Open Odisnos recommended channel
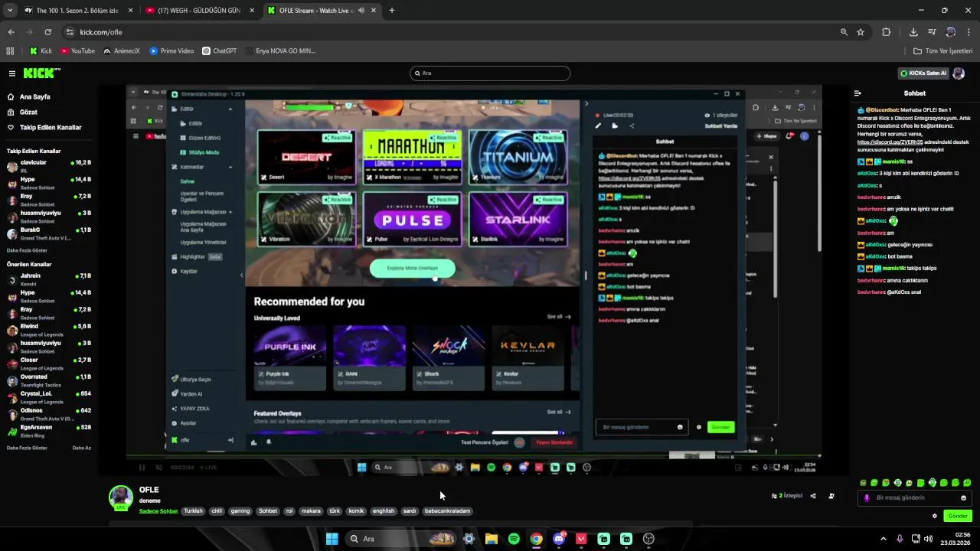Viewport: 980px width, 551px height. click(x=49, y=413)
